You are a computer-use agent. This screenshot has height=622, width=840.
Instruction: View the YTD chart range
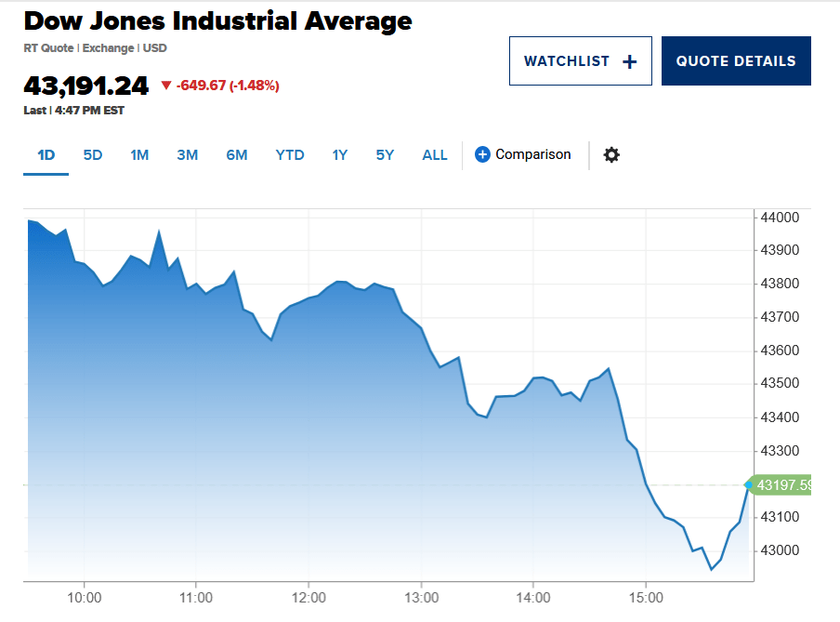coord(290,155)
